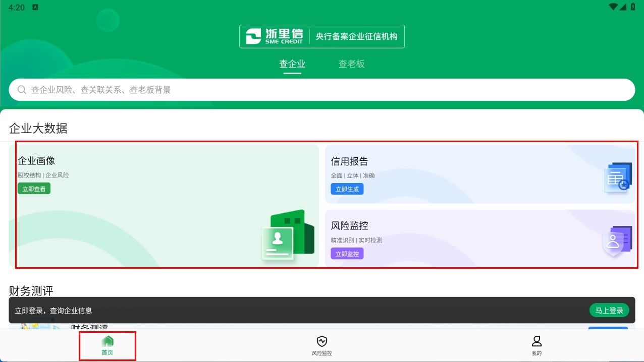This screenshot has height=362, width=644.
Task: Click the magnifier icon in search bar
Action: (x=22, y=90)
